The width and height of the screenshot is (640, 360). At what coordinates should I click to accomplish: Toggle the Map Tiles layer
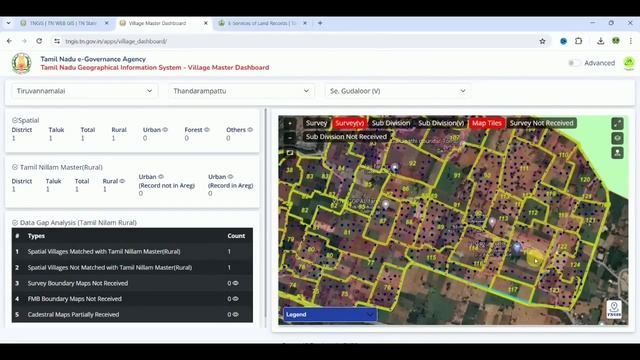coord(487,123)
